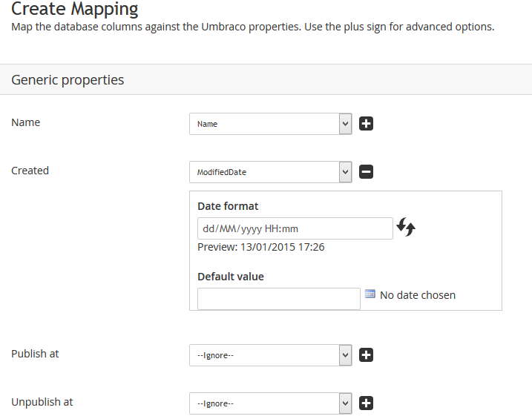This screenshot has width=532, height=419.
Task: Collapse the Created advanced options with minus icon
Action: 366,172
